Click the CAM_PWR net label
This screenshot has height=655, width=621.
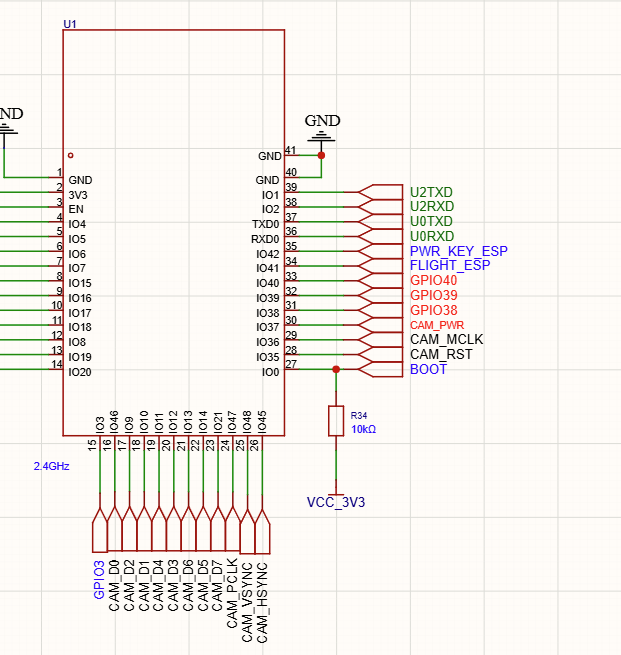click(x=437, y=325)
